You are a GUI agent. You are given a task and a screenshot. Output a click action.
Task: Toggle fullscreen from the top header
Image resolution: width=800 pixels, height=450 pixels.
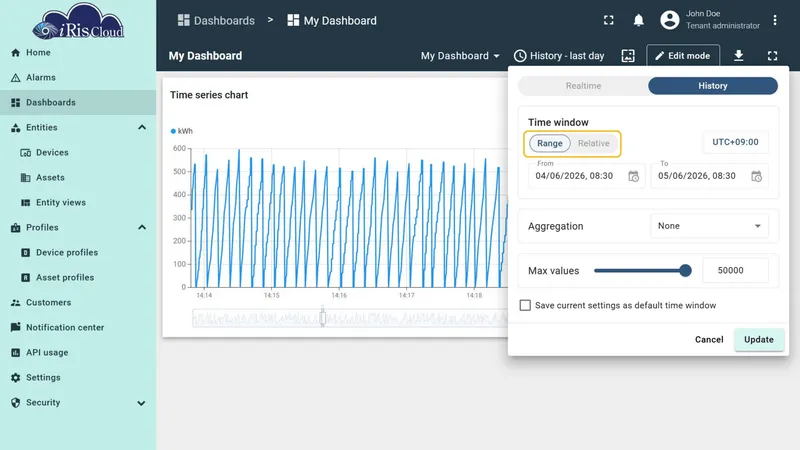[x=609, y=20]
